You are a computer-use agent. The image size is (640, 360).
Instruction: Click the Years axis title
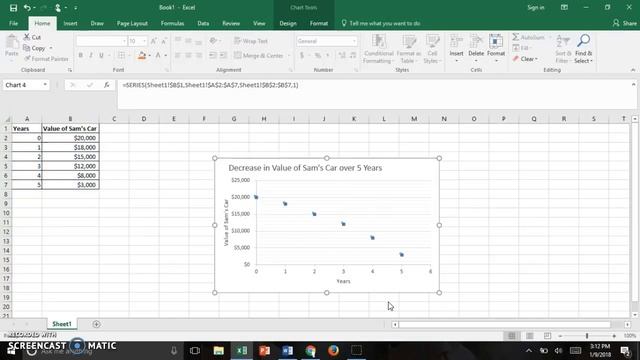tap(343, 281)
